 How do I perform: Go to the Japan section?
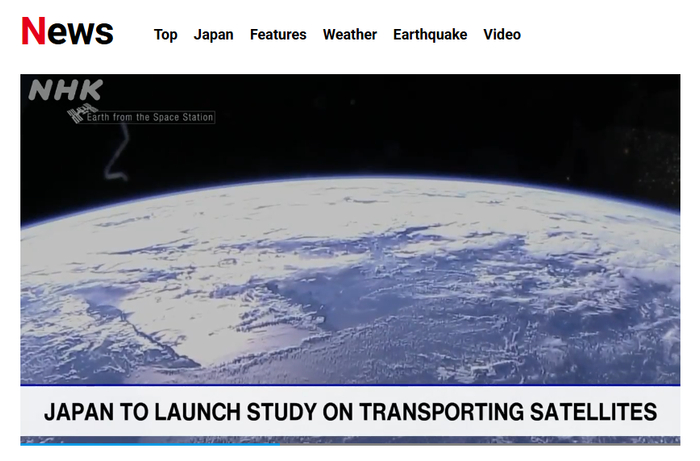(x=213, y=34)
